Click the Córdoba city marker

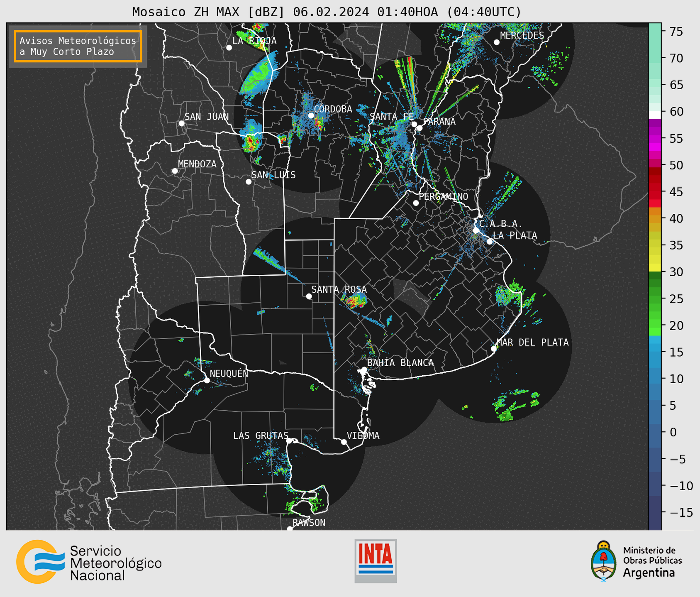[x=311, y=115]
